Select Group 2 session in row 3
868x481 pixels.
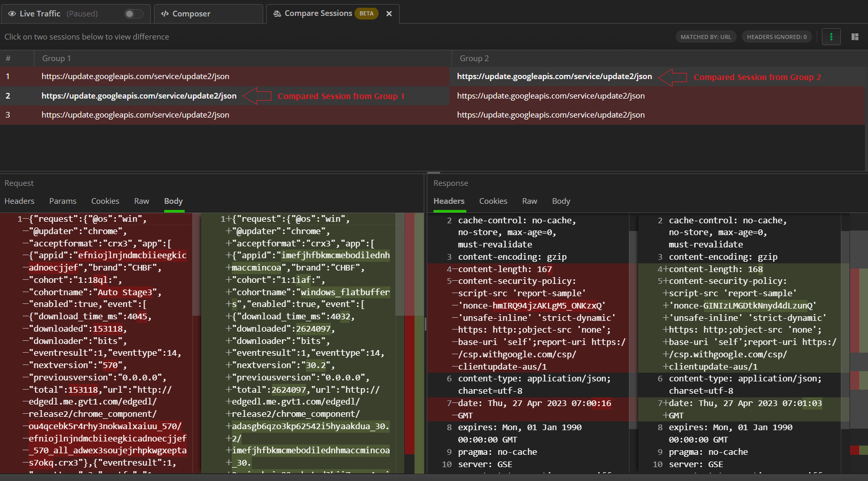click(x=551, y=115)
